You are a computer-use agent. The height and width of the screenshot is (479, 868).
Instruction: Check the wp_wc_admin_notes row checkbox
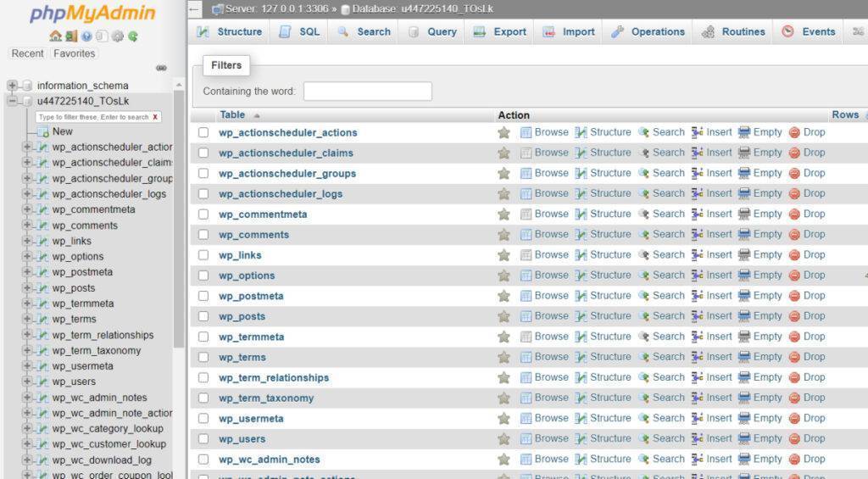pos(203,459)
